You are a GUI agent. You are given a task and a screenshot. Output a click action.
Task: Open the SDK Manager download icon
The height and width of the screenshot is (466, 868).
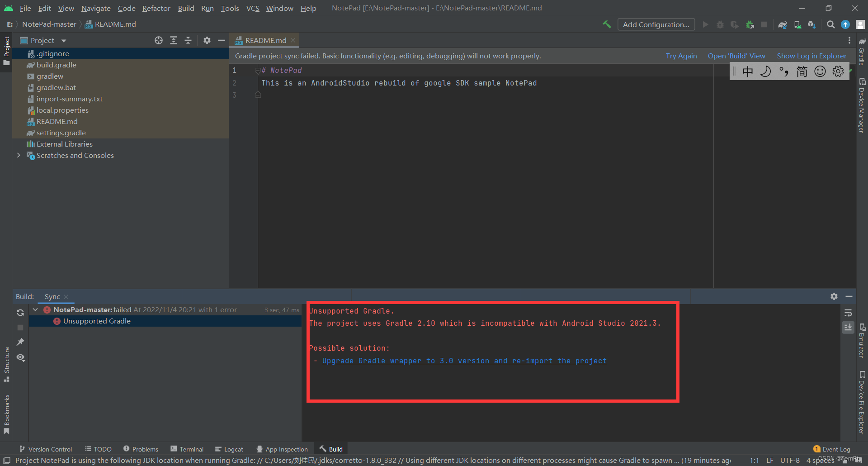coord(811,24)
